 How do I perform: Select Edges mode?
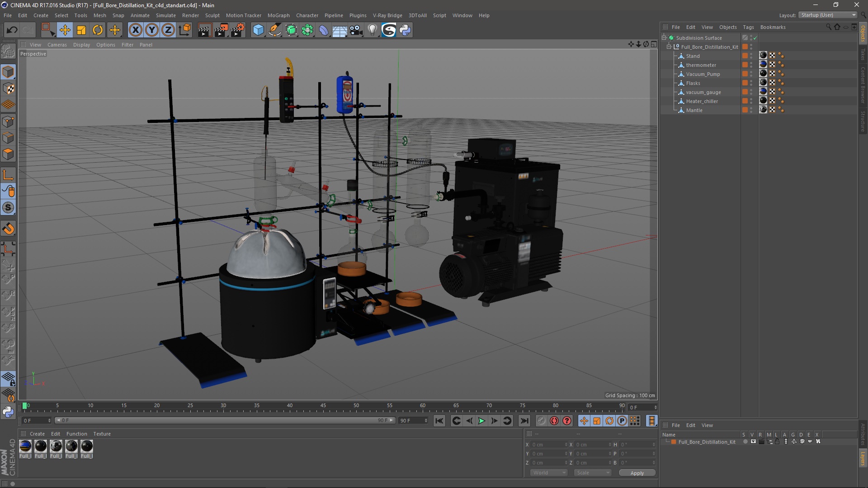tap(8, 138)
